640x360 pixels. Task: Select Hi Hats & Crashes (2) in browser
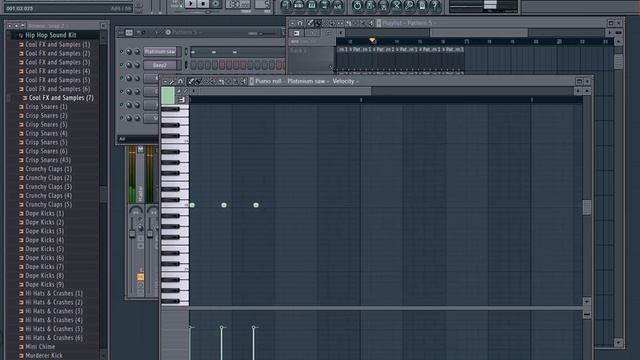pos(54,302)
